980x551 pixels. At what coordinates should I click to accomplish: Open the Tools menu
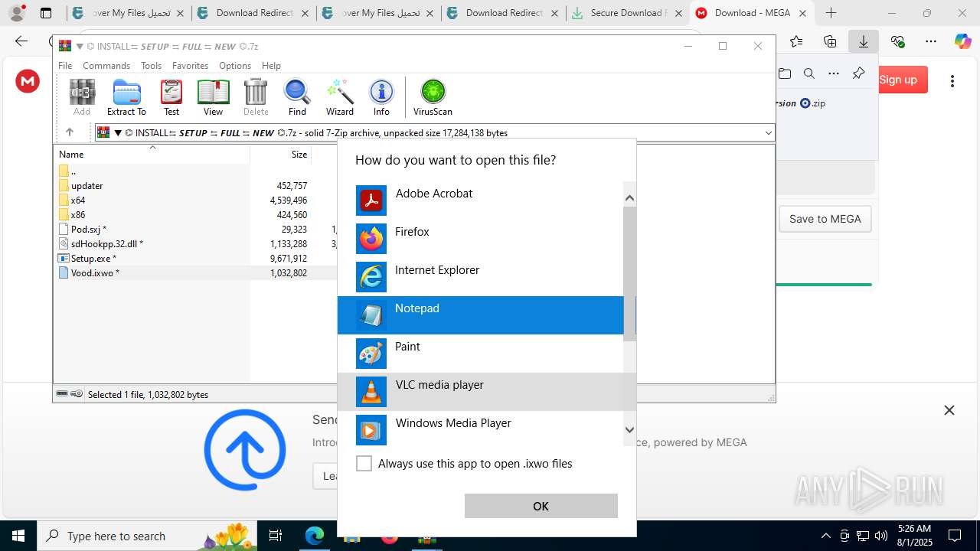151,66
